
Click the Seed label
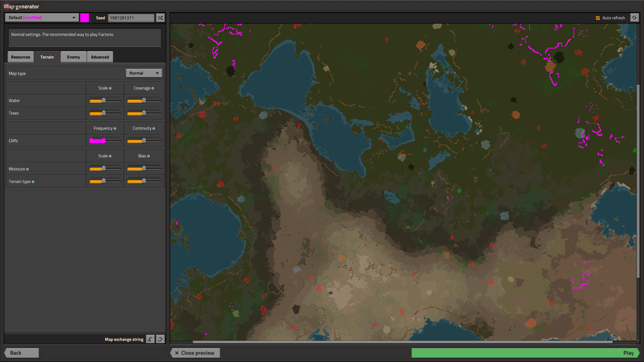[x=100, y=18]
